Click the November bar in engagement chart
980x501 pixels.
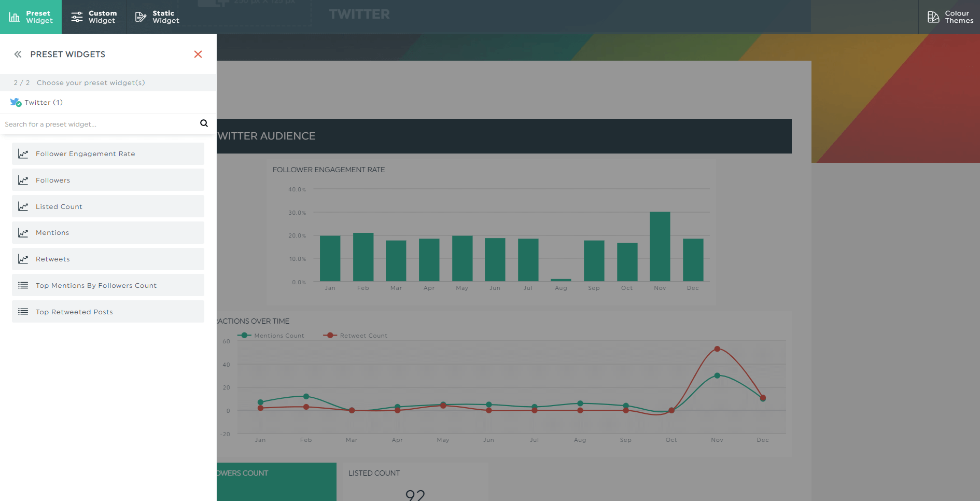tap(660, 246)
